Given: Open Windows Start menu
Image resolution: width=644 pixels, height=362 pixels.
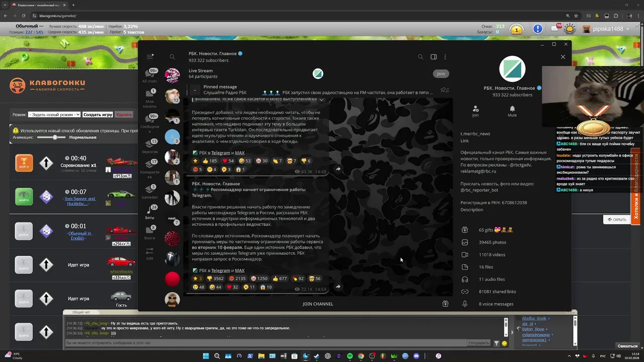Looking at the screenshot, I should click(206, 356).
